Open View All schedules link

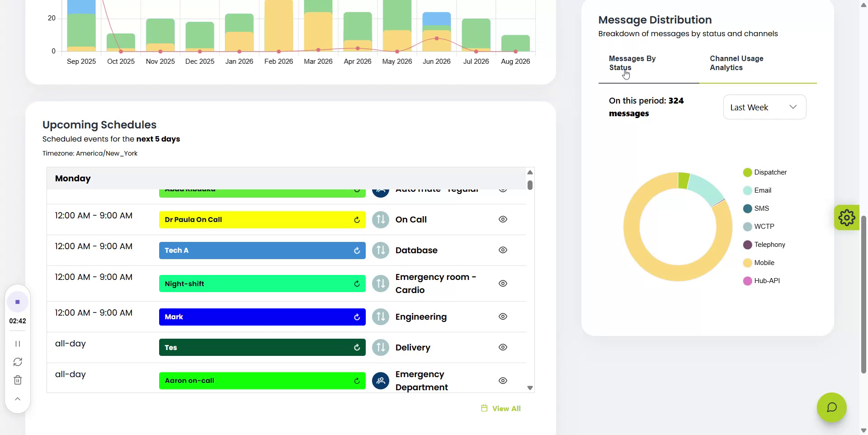click(501, 408)
